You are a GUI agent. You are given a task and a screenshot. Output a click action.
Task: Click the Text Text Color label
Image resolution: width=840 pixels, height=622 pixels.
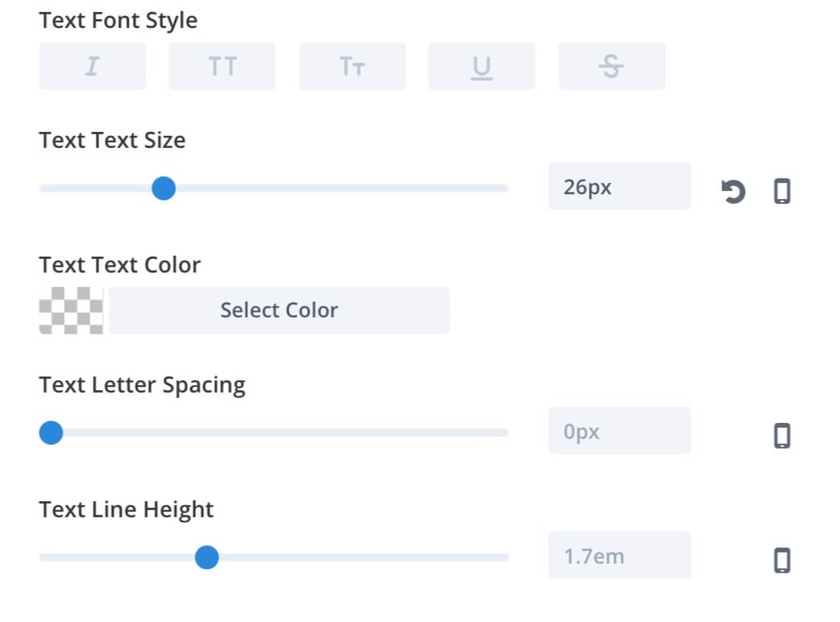coord(120,265)
